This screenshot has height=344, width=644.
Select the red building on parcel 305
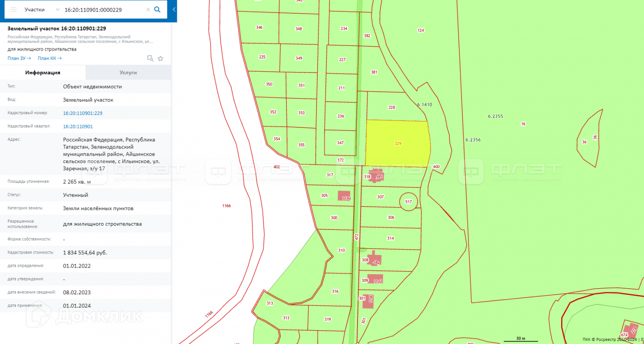coord(344,196)
